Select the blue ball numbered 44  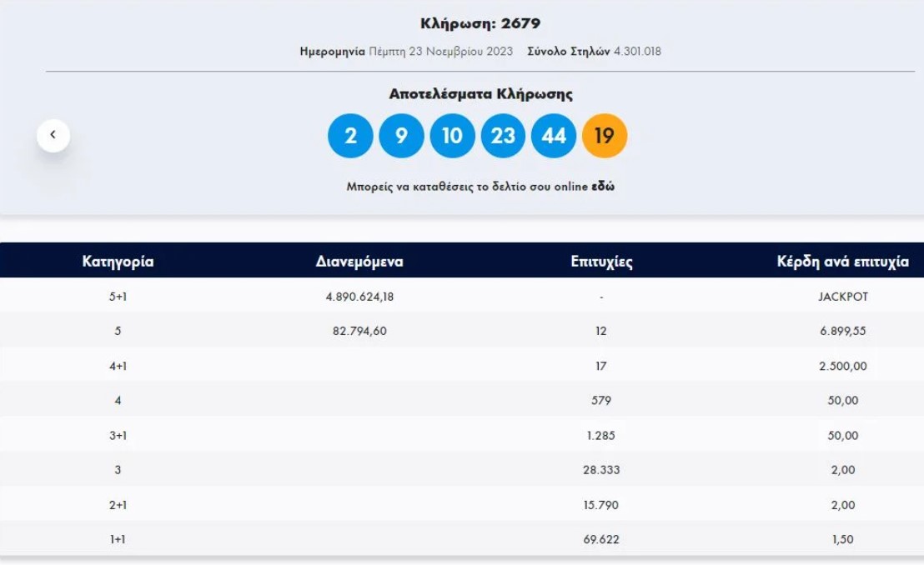554,134
